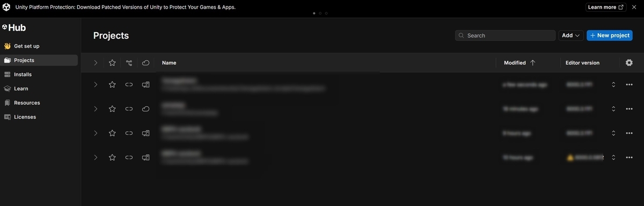Click the '16 minutes ago' modified time
644x206 pixels.
tap(521, 109)
